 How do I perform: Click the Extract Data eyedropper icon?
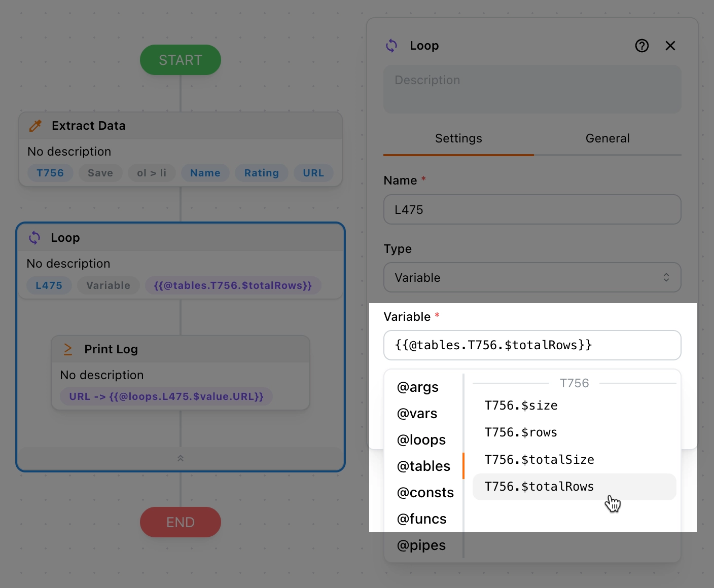(35, 126)
